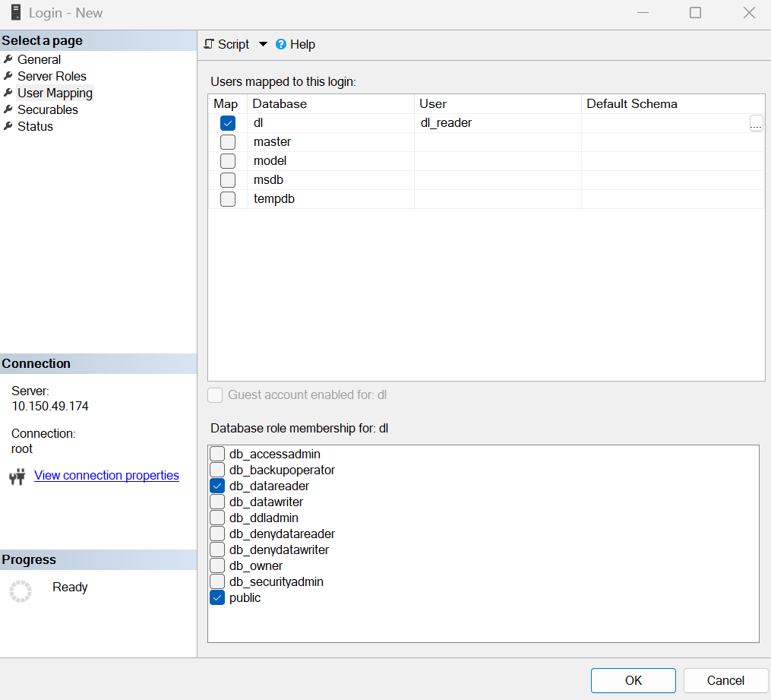Click the Script toolbar icon
Image resolution: width=771 pixels, height=700 pixels.
209,44
